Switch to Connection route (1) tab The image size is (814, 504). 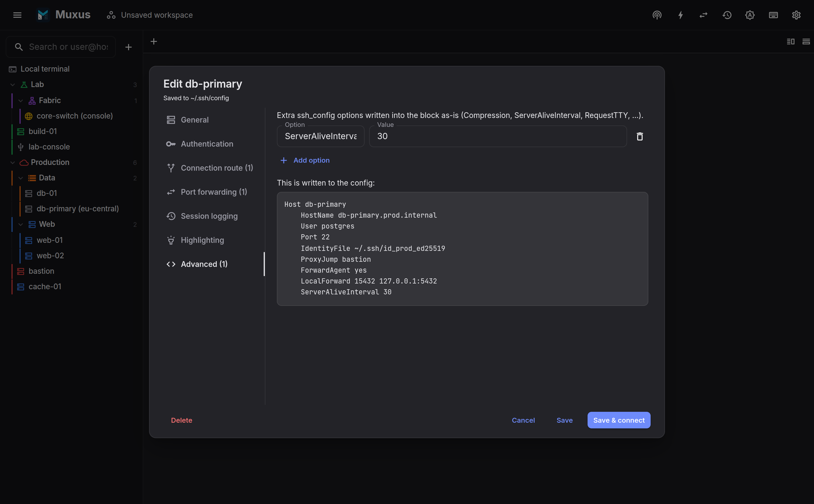pos(214,168)
